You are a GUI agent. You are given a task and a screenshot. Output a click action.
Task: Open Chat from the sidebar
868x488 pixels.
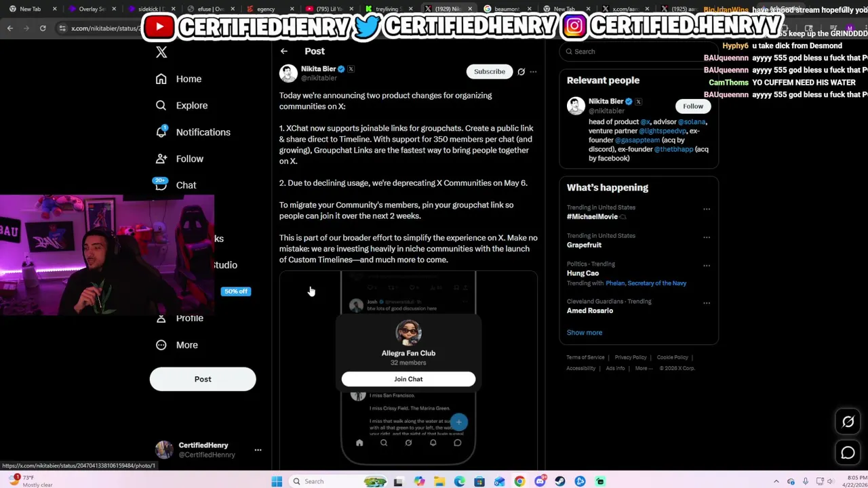click(x=176, y=185)
